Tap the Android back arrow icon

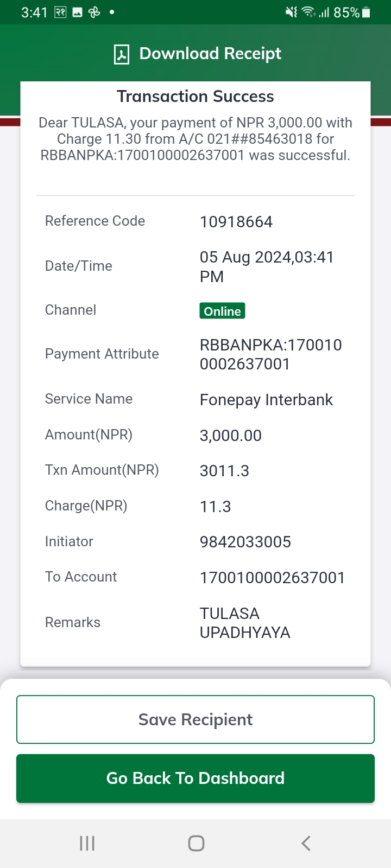(x=306, y=843)
